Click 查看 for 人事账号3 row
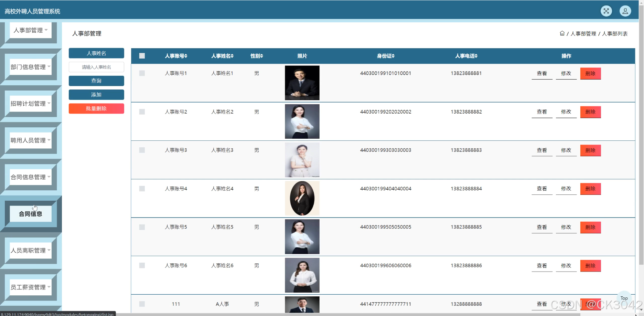Image resolution: width=644 pixels, height=316 pixels. click(542, 150)
